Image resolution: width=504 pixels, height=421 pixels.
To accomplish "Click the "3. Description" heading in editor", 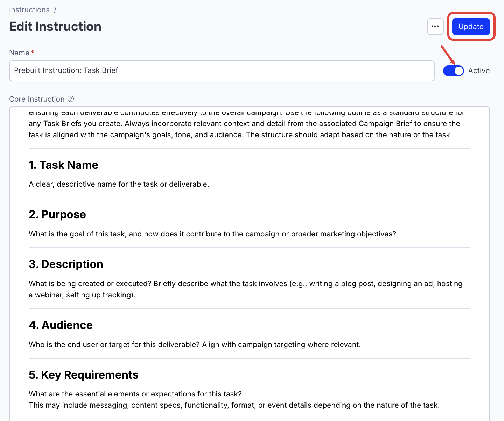I will (66, 264).
